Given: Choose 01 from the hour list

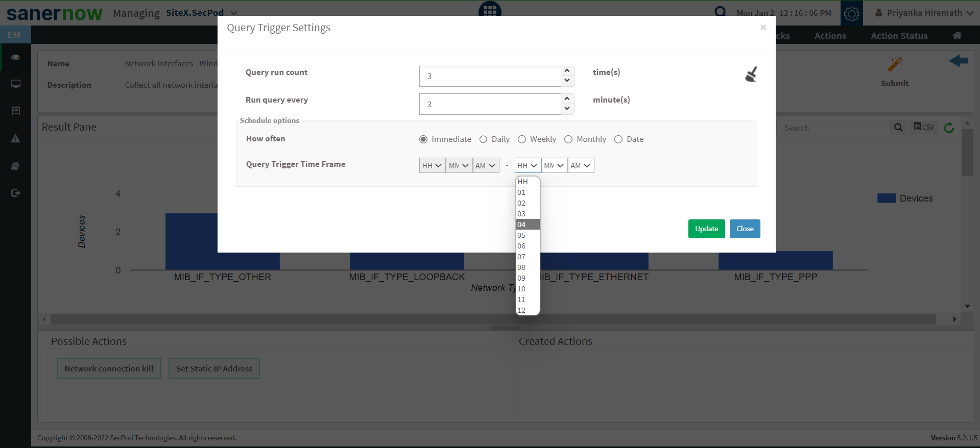Looking at the screenshot, I should click(528, 192).
